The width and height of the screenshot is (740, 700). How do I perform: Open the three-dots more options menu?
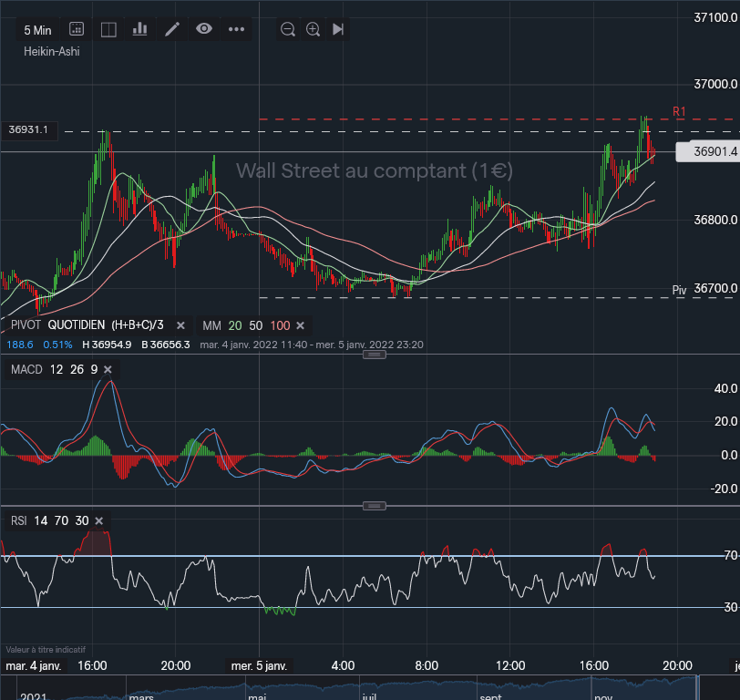[236, 29]
